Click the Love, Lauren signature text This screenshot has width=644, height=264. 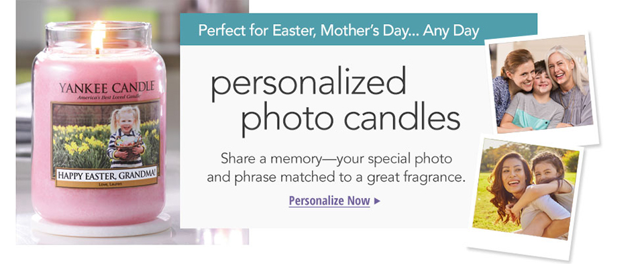[107, 184]
